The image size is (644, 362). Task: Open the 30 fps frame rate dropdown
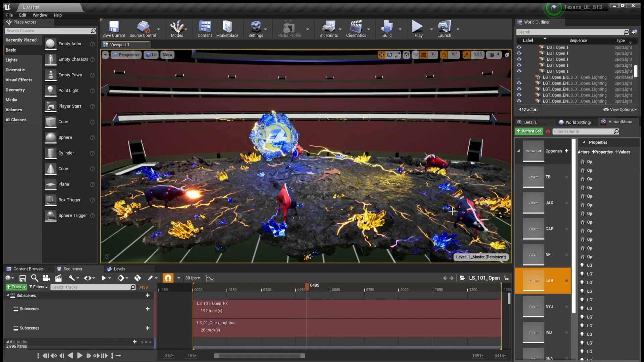192,278
